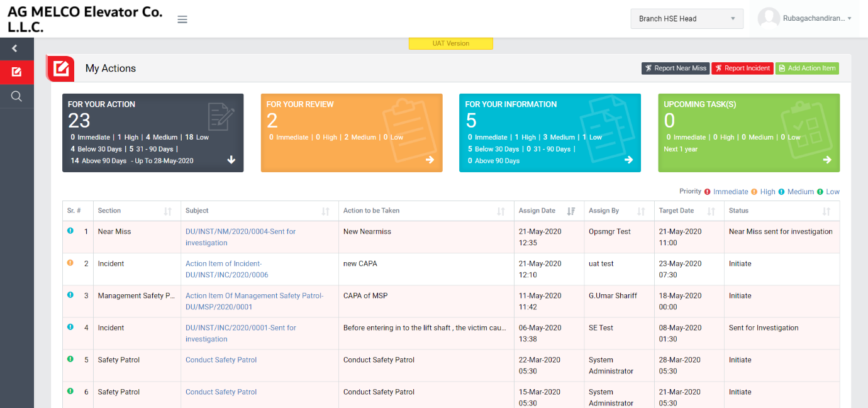Screen dimensions: 868x408
Task: Sort table by the Assign By column
Action: [641, 211]
